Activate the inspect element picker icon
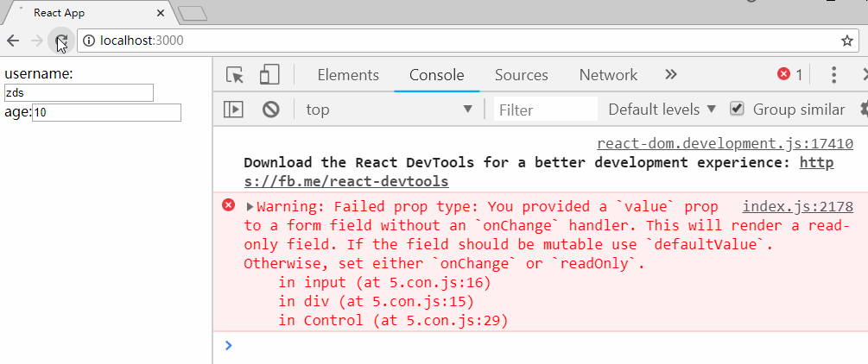Image resolution: width=868 pixels, height=364 pixels. pos(235,75)
